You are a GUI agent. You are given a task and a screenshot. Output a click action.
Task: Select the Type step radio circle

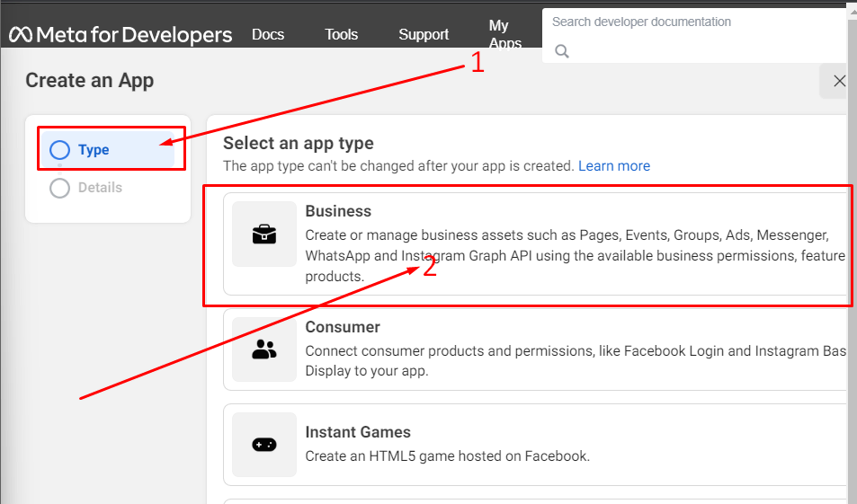pos(59,150)
